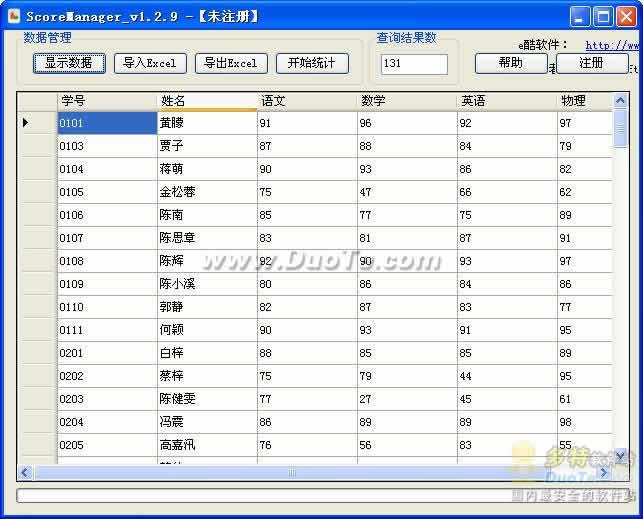Viewport: 643px width, 519px height.
Task: Select student ID cell 0107
Action: (x=107, y=238)
